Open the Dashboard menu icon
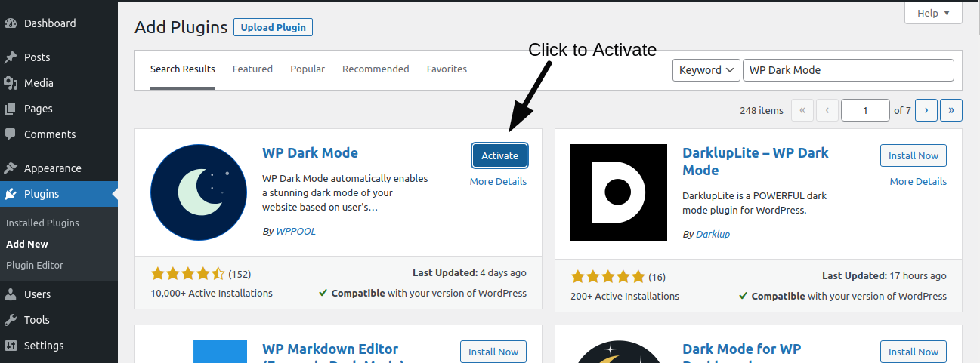The height and width of the screenshot is (363, 980). tap(11, 23)
